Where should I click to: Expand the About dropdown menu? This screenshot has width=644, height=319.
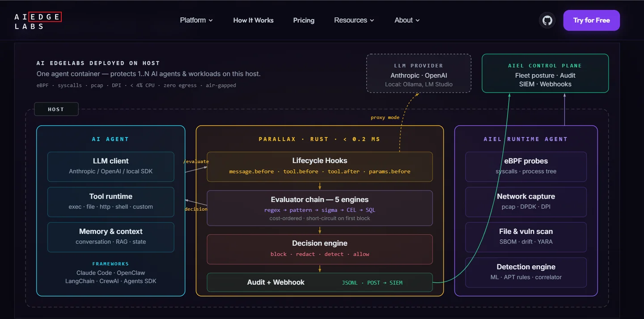pyautogui.click(x=407, y=20)
